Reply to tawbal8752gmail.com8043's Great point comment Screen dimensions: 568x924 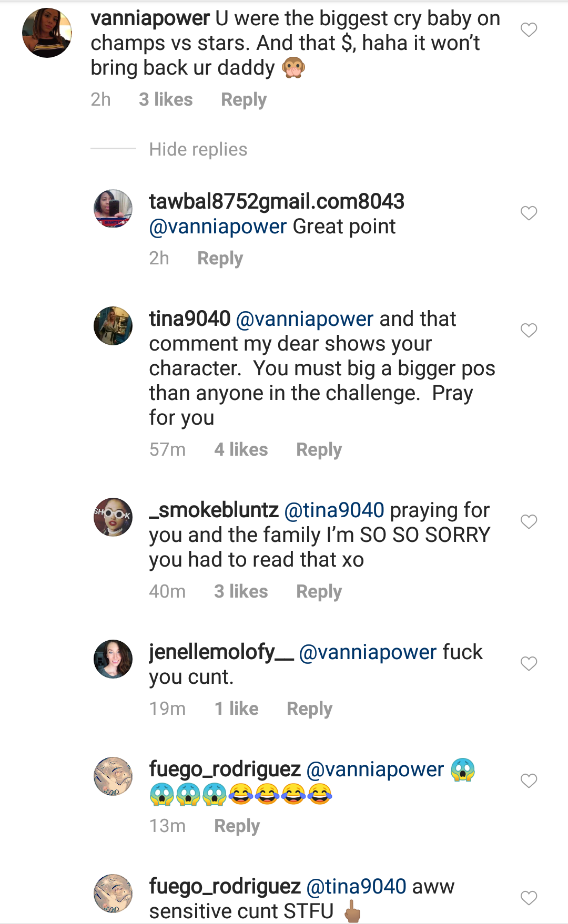pos(220,258)
